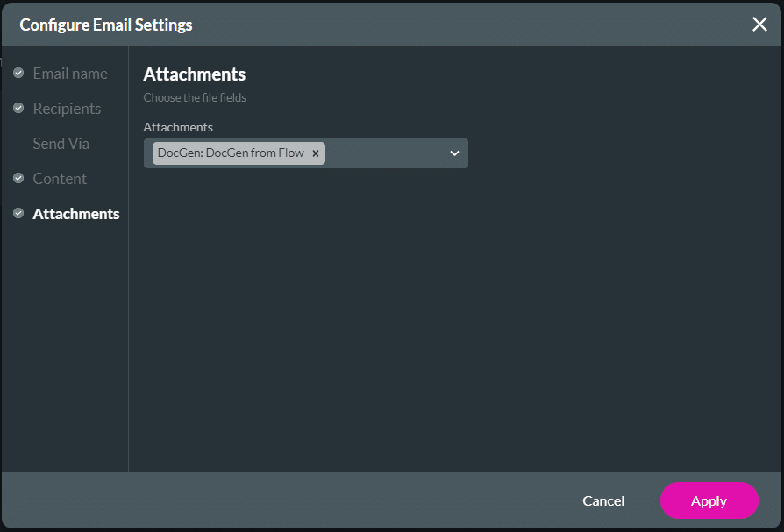This screenshot has width=784, height=532.
Task: Click the Choose the file fields text
Action: coord(195,97)
